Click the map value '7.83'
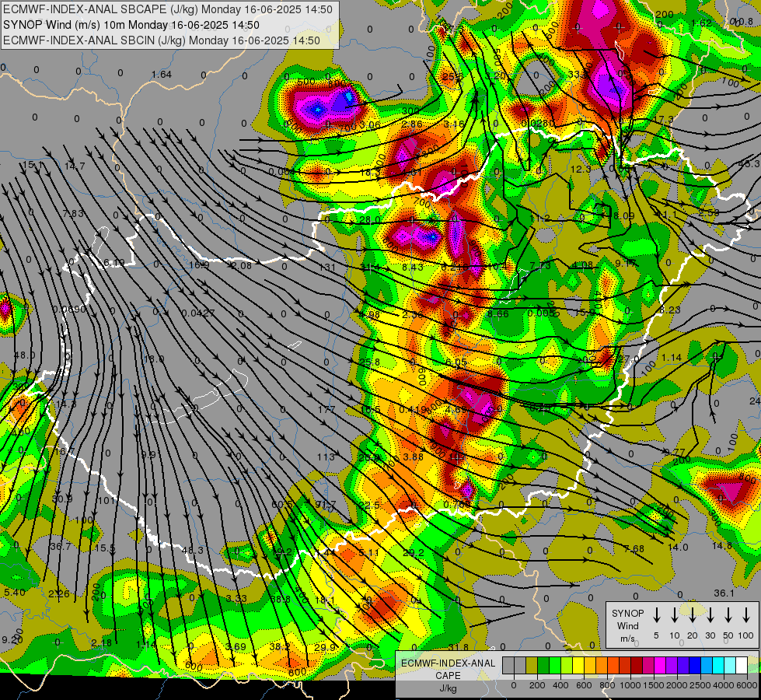This screenshot has height=700, width=761. coord(73,213)
